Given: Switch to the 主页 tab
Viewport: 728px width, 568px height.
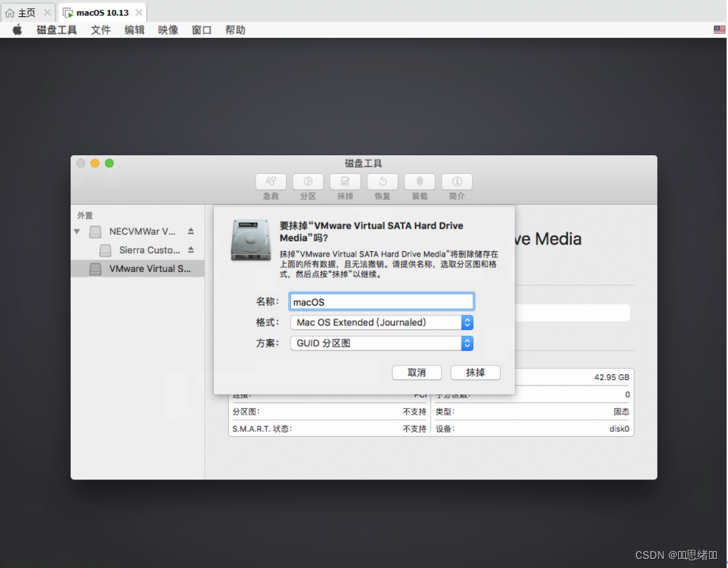Looking at the screenshot, I should [28, 13].
